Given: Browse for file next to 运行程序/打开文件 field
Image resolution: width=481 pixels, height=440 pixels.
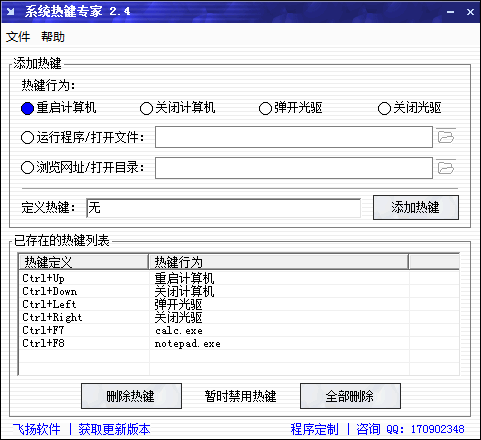Looking at the screenshot, I should [x=446, y=137].
